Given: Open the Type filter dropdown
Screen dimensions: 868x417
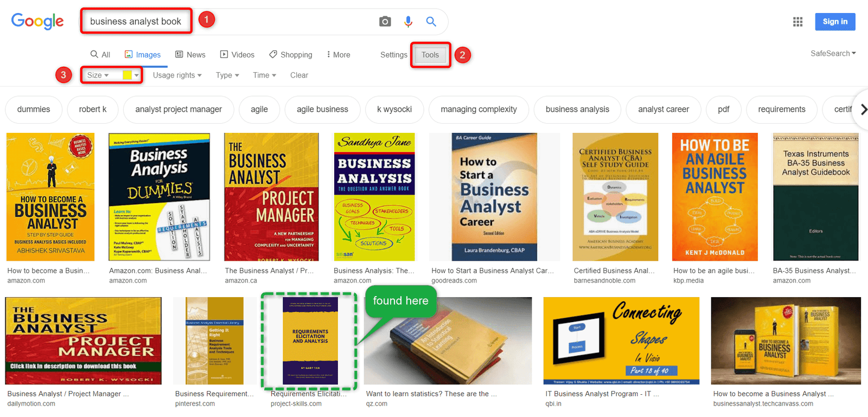Looking at the screenshot, I should (x=227, y=75).
